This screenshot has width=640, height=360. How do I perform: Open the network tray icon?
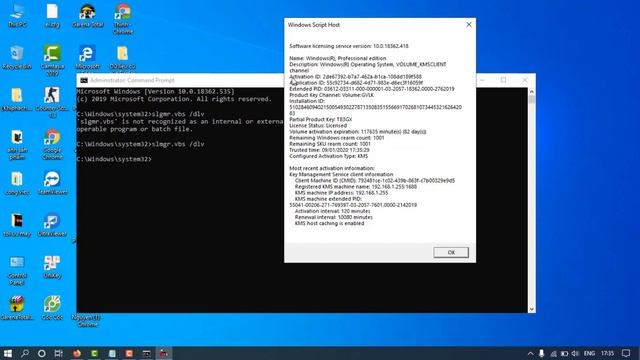[x=553, y=353]
